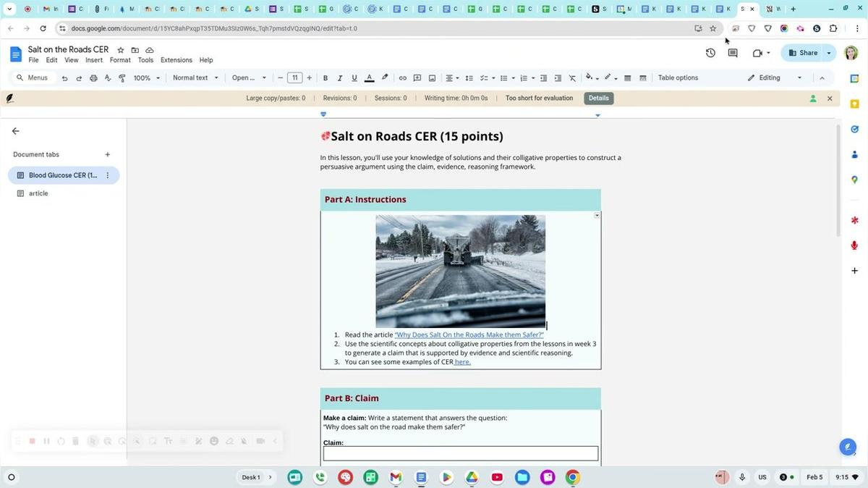Toggle underline formatting

[354, 78]
